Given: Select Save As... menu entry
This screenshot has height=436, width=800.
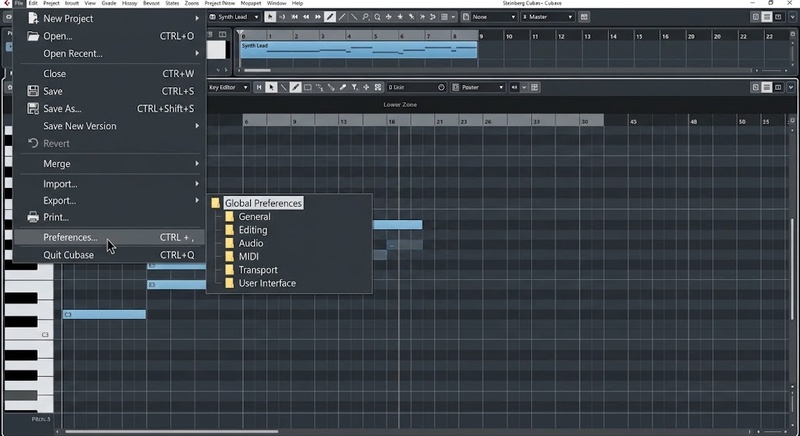Looking at the screenshot, I should tap(110, 109).
